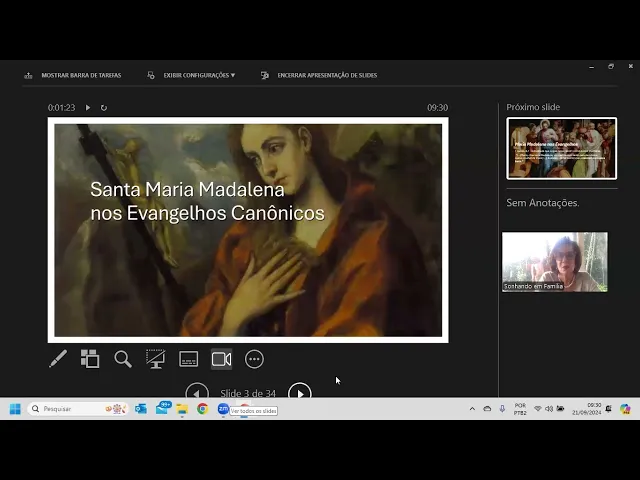Open Zoom from the taskbar
Viewport: 640px width, 480px height.
223,409
